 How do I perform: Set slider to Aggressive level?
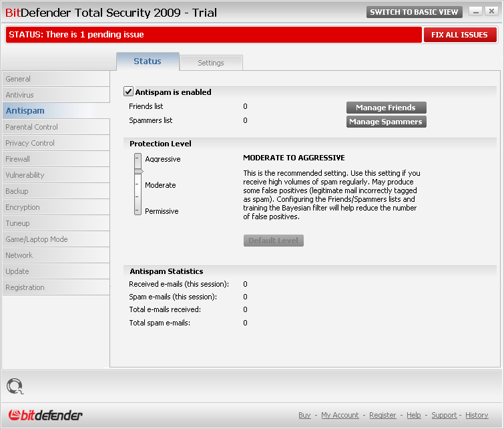pos(138,158)
